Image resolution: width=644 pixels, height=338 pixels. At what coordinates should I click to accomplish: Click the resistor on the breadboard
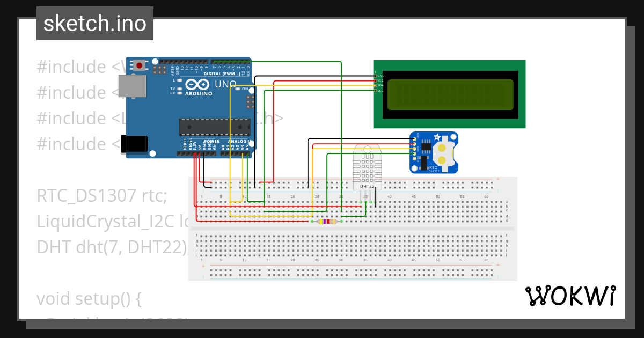pyautogui.click(x=326, y=221)
